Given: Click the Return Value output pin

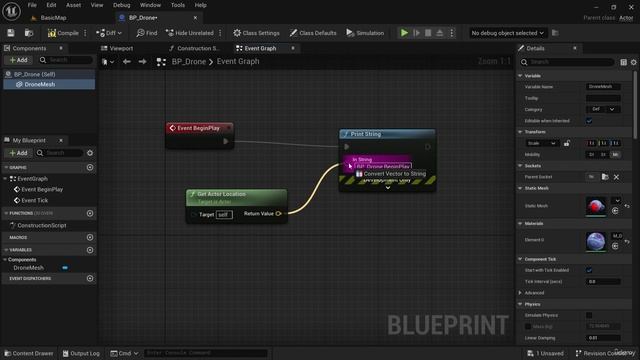Looking at the screenshot, I should point(278,213).
